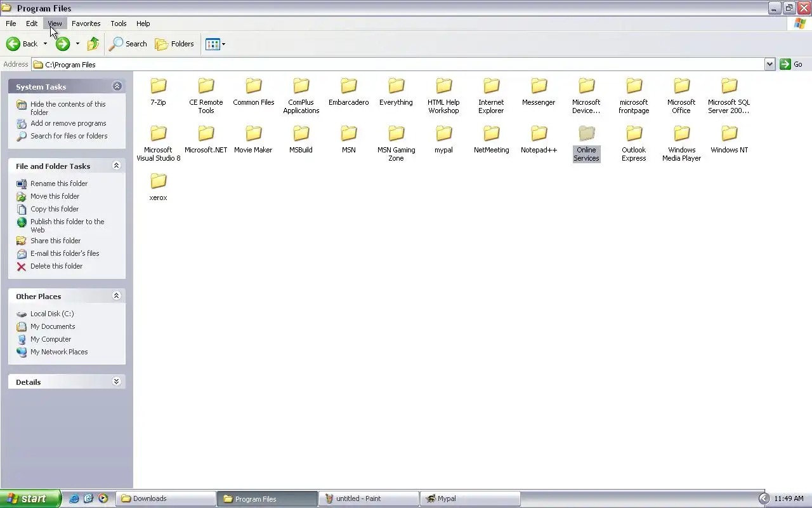This screenshot has width=812, height=508.
Task: Click the green Forward arrow button
Action: [x=62, y=44]
